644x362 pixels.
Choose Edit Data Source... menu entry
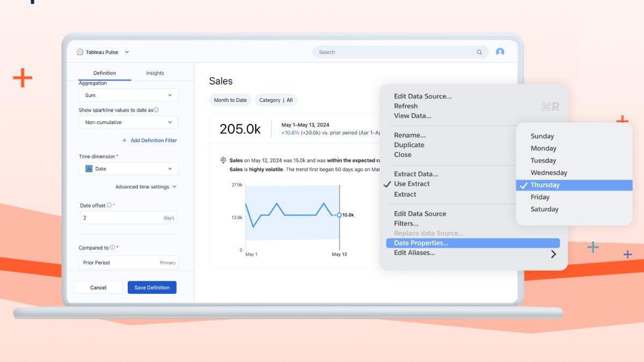(423, 97)
